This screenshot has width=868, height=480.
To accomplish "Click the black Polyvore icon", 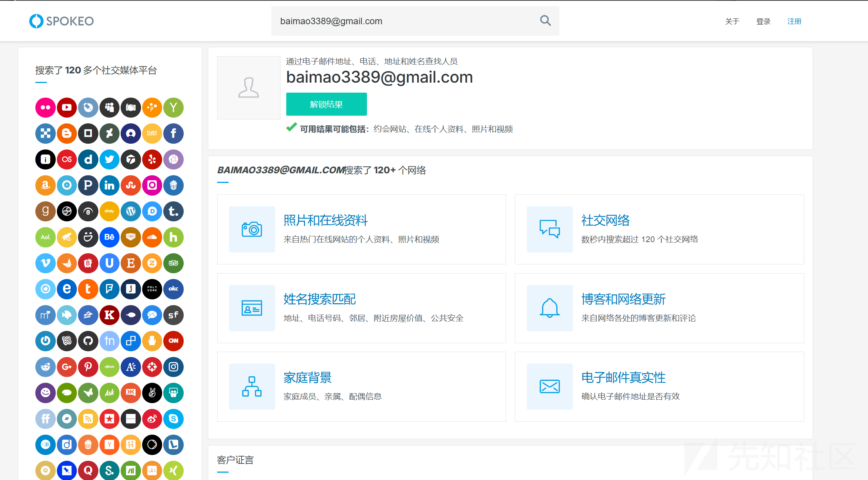I will (x=152, y=289).
